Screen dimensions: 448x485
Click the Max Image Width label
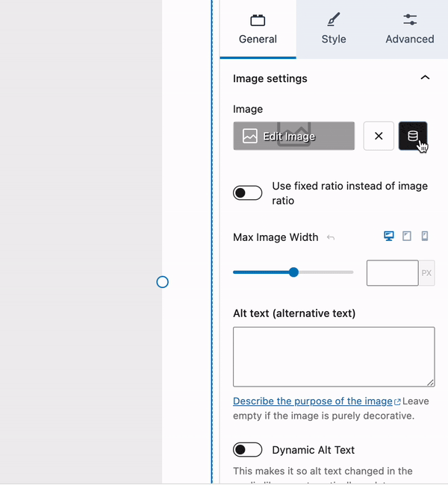276,237
